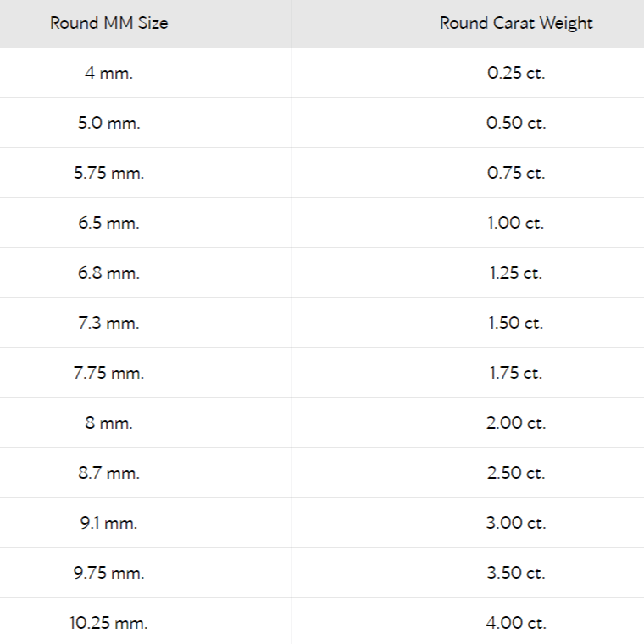Choose the 6.5 mm. size cell
This screenshot has height=644, width=644.
point(108,223)
